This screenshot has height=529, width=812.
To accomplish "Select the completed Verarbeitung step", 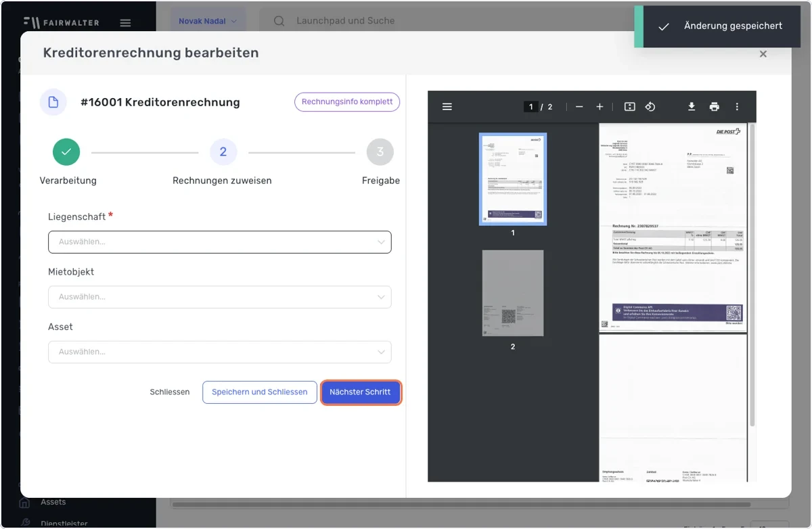I will click(66, 152).
